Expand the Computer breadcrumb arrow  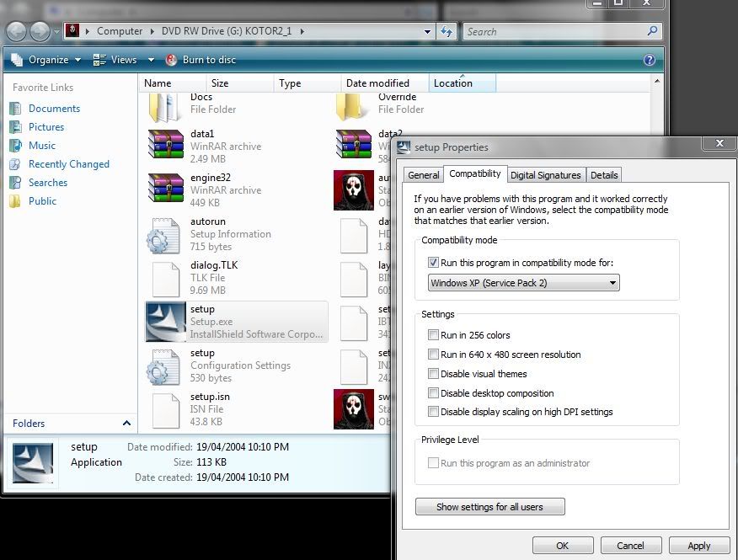tap(152, 31)
